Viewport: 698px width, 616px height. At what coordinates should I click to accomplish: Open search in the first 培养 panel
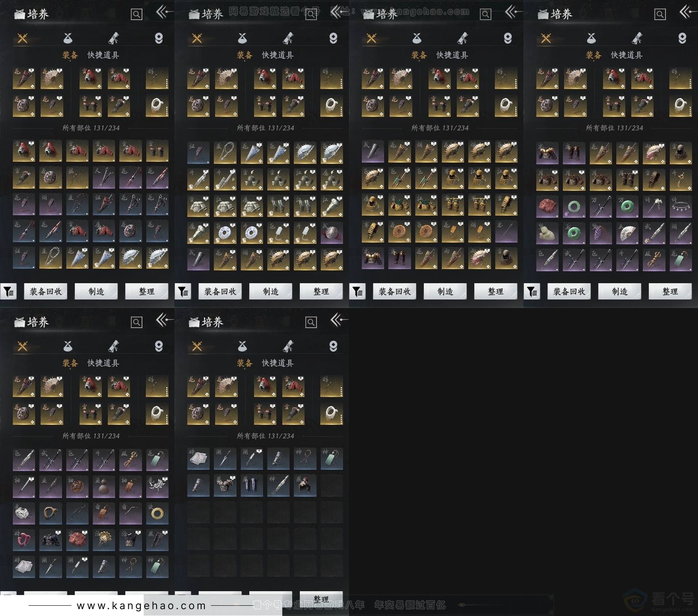[x=136, y=15]
